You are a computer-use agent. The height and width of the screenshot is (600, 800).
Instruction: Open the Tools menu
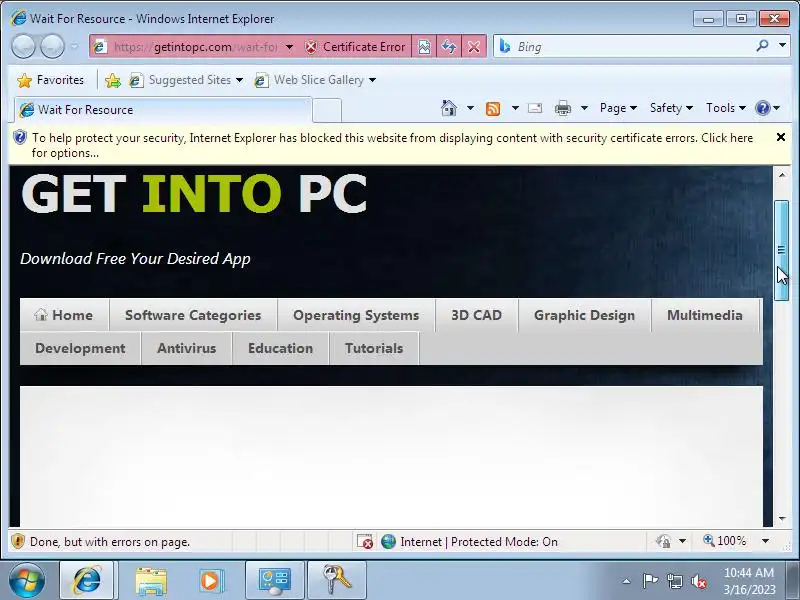point(726,108)
